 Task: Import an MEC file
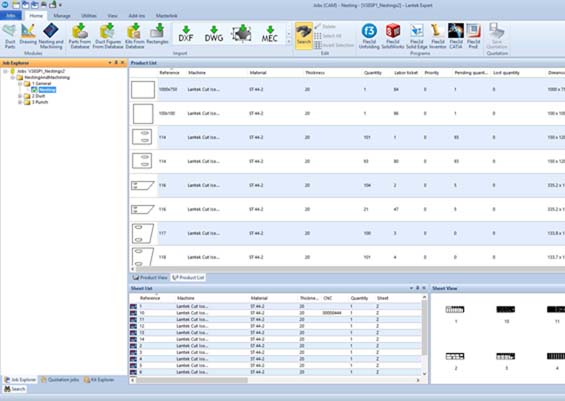pos(270,34)
